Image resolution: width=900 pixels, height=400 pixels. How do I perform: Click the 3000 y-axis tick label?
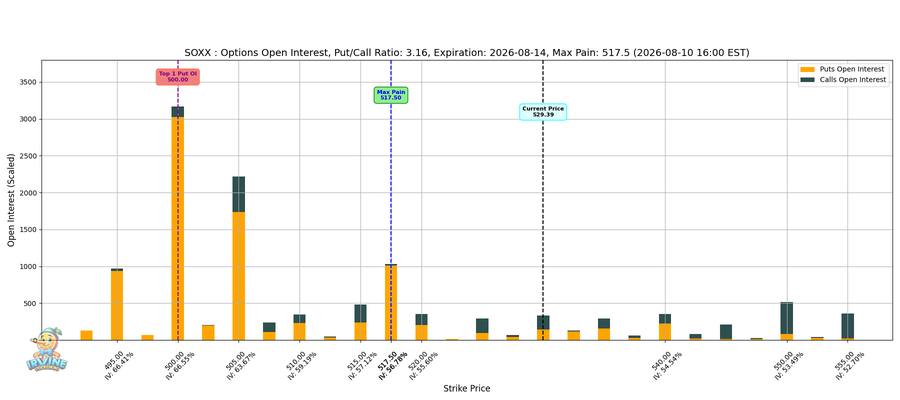click(28, 119)
